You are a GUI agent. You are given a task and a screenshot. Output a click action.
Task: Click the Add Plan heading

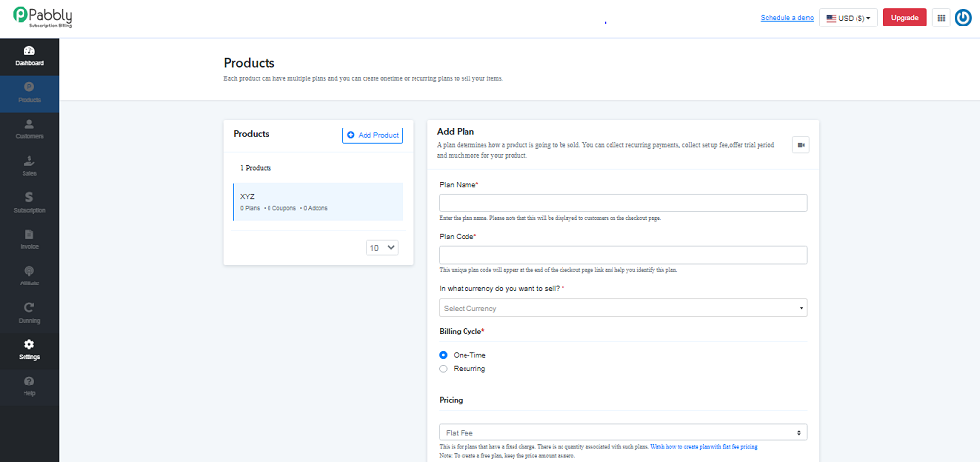(456, 131)
